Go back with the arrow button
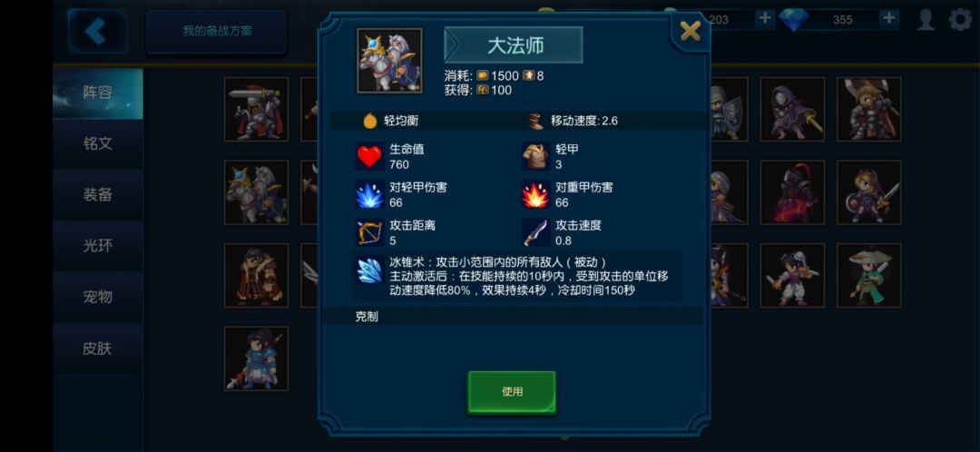 point(97,31)
